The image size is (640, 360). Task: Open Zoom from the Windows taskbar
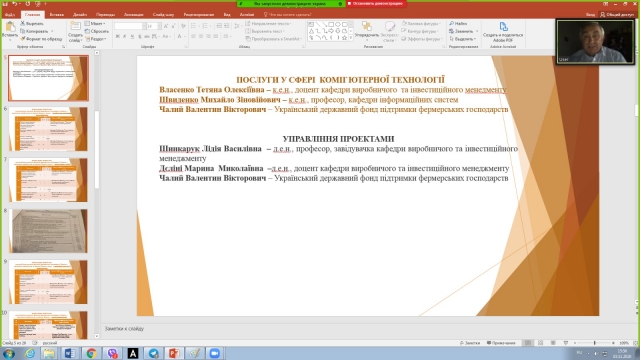click(x=215, y=353)
